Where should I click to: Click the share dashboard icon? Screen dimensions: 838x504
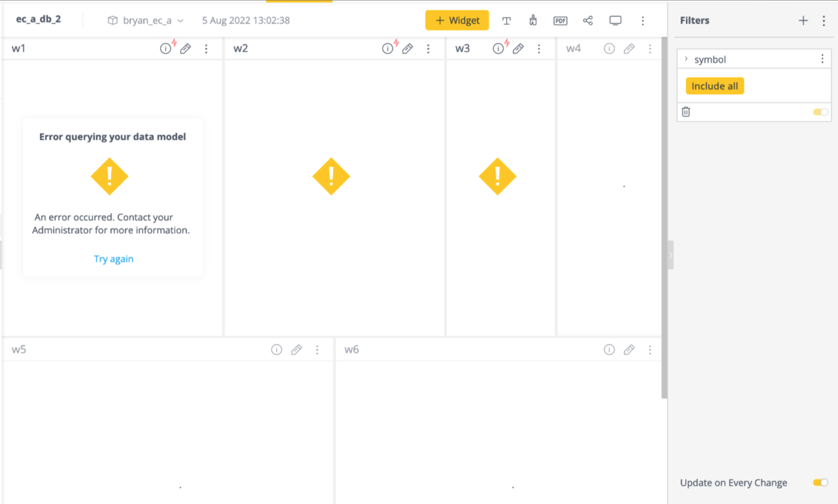[x=588, y=21]
